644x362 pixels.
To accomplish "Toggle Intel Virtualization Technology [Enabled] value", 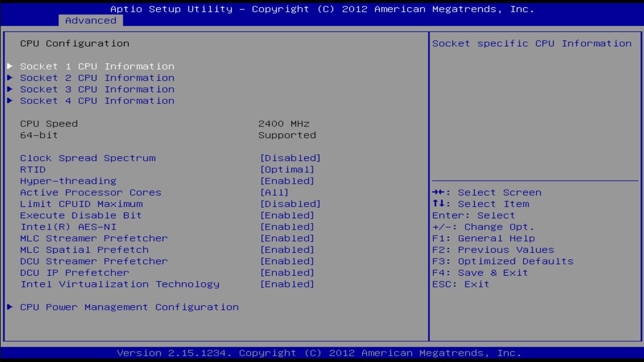I will pos(287,285).
